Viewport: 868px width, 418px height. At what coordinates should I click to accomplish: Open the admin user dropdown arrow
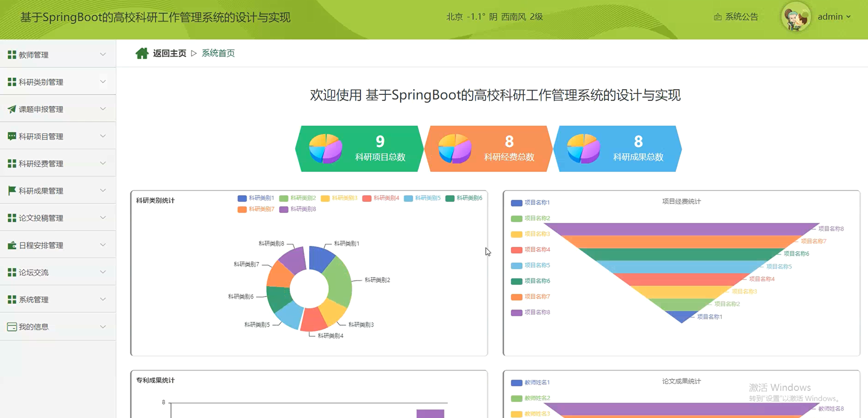[x=849, y=17]
